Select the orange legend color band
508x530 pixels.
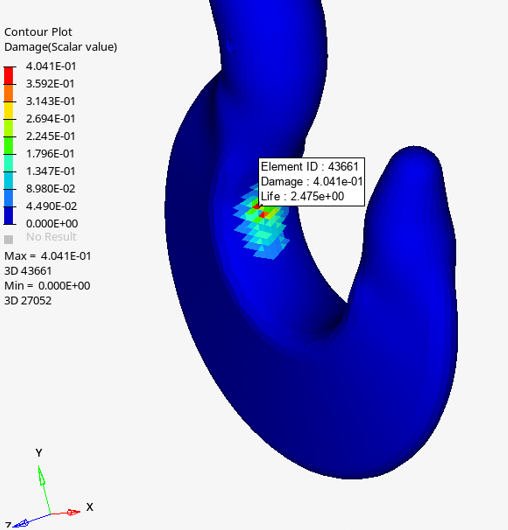point(8,93)
